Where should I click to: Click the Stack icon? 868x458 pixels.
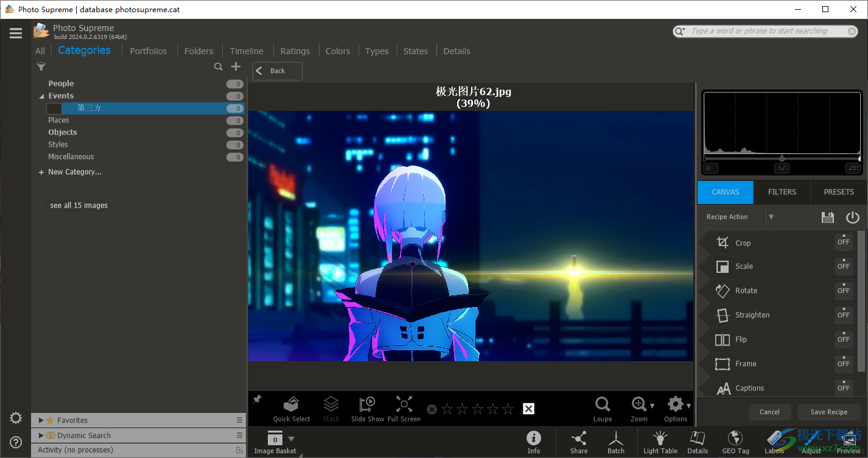(331, 409)
